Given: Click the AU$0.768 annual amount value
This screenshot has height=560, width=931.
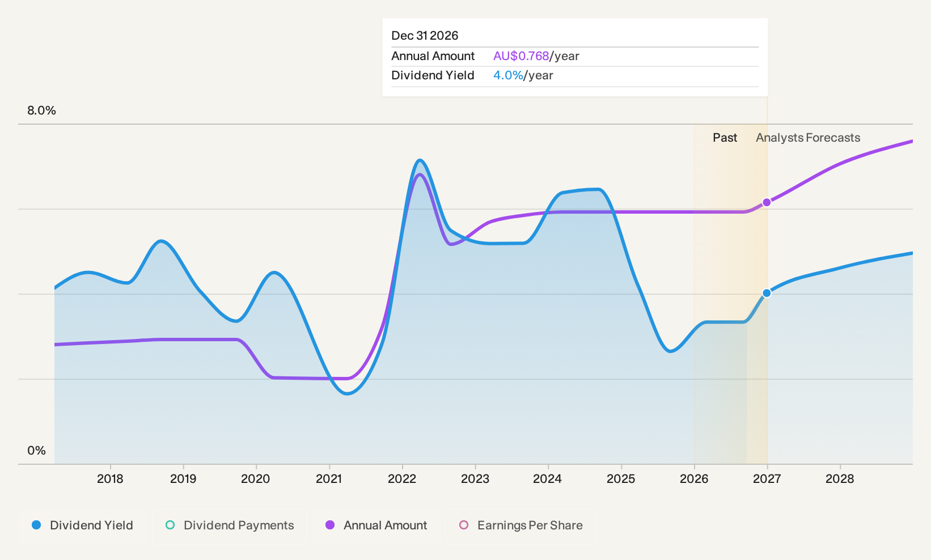Looking at the screenshot, I should pyautogui.click(x=521, y=56).
